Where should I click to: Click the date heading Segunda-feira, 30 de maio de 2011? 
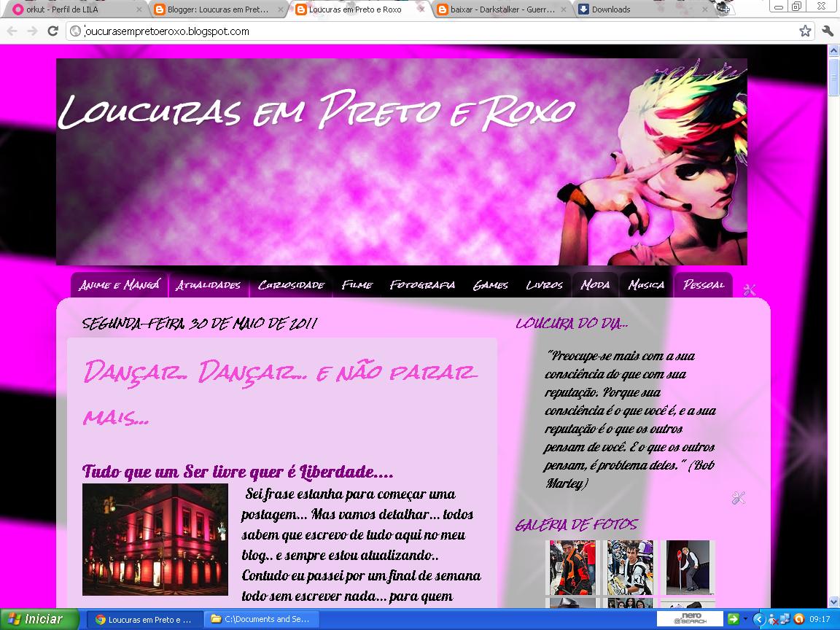click(x=199, y=323)
